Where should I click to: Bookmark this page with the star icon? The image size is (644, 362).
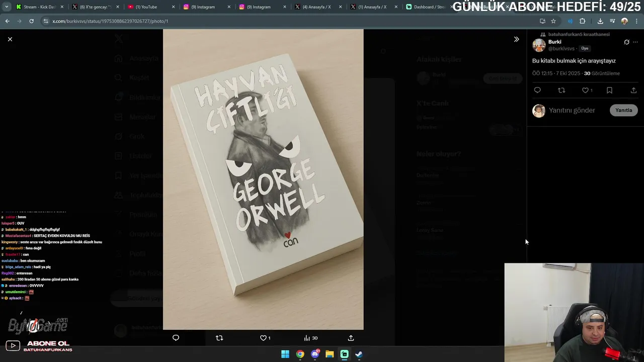[553, 21]
